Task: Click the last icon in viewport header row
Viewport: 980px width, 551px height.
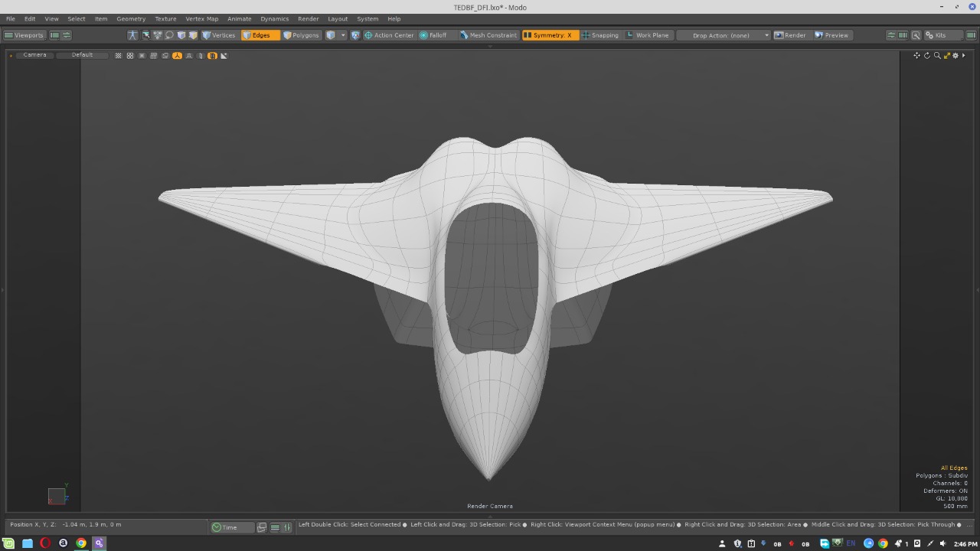Action: click(x=224, y=56)
